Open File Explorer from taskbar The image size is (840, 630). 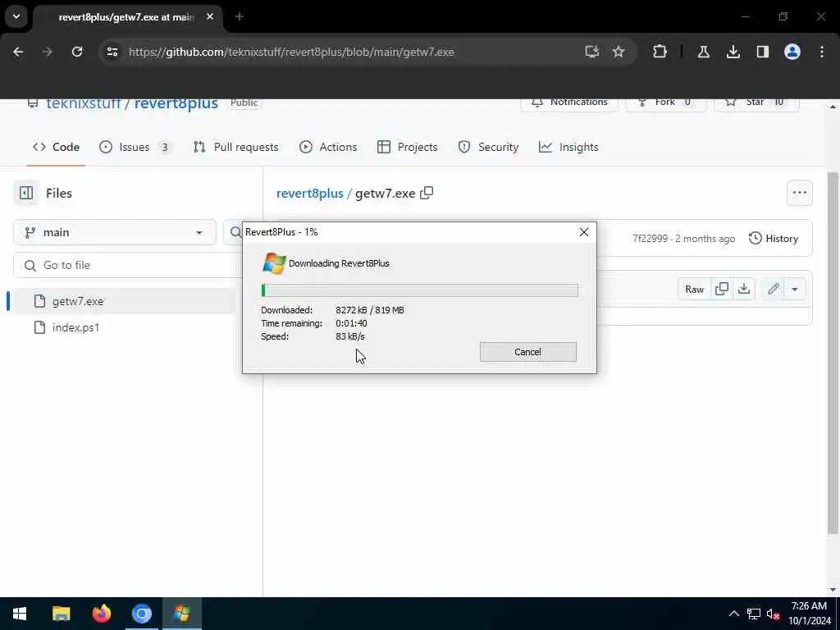coord(61,614)
